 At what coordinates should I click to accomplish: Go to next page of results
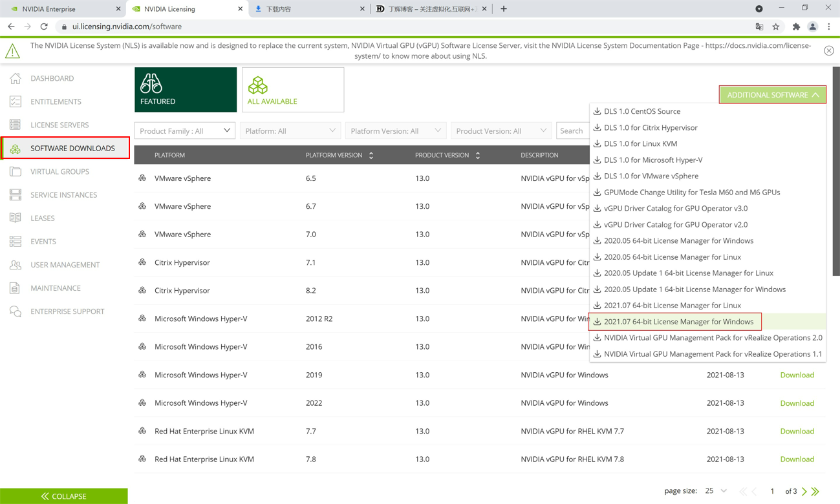pos(804,492)
